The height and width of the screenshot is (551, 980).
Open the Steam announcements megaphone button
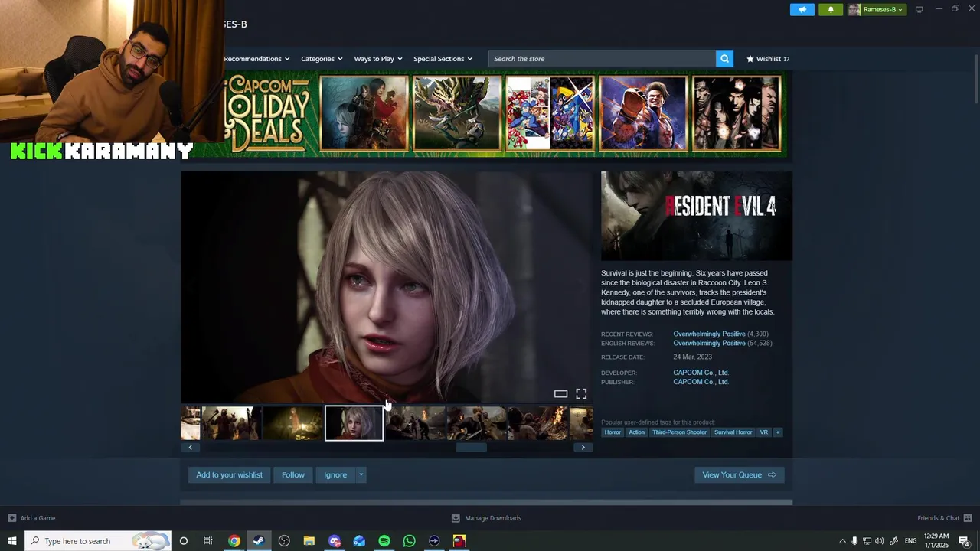click(802, 9)
